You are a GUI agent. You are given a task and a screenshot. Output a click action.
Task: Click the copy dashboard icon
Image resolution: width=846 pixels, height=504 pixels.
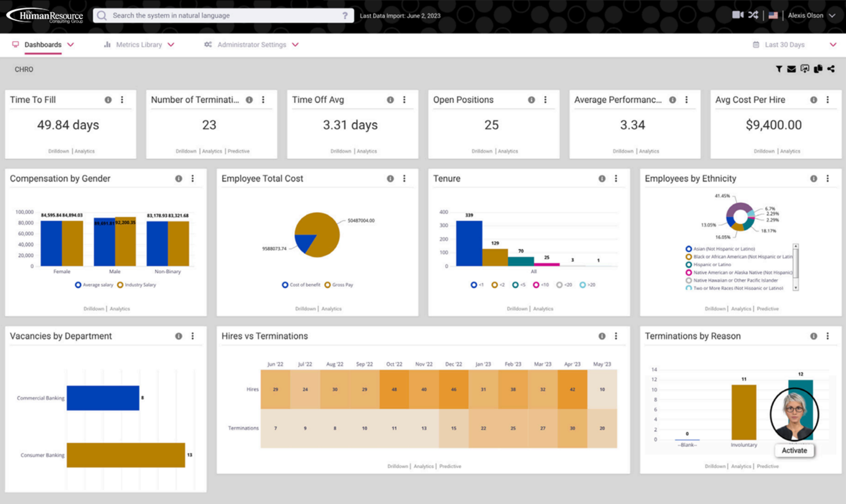tap(818, 69)
